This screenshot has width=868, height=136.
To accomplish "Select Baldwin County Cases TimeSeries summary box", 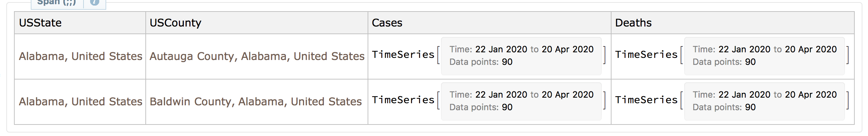I will point(521,101).
